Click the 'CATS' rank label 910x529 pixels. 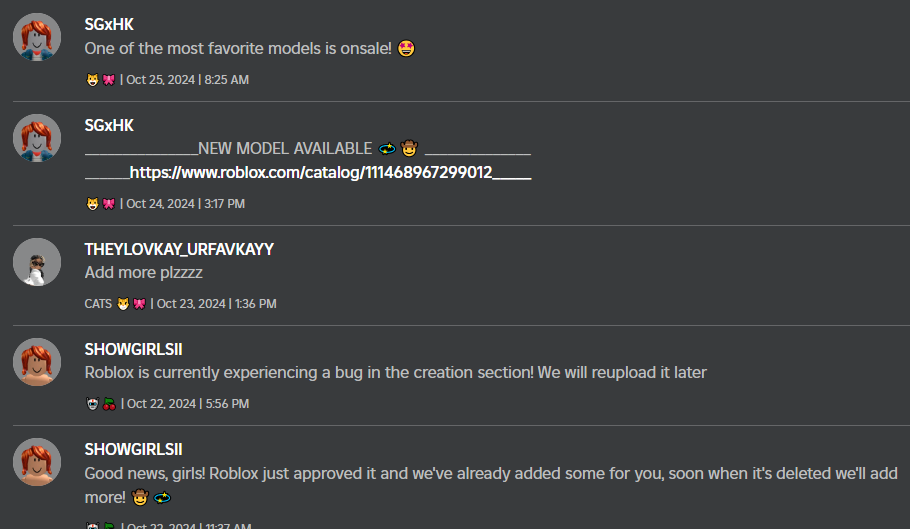(98, 304)
